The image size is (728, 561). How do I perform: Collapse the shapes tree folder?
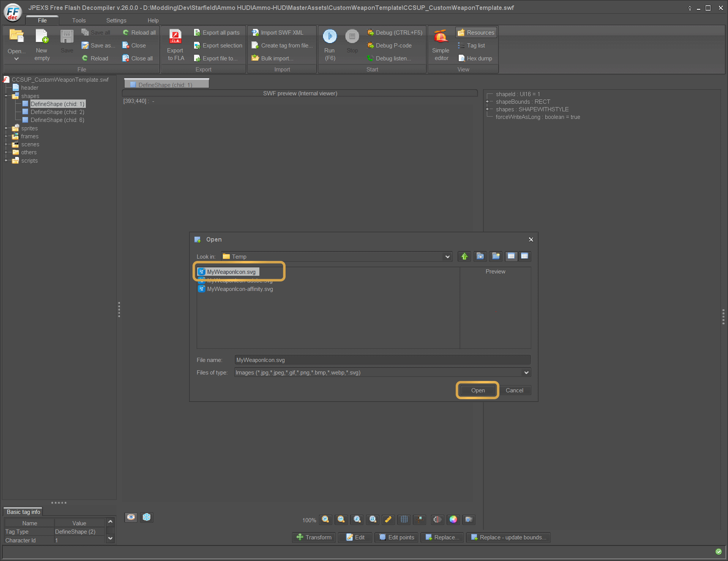pyautogui.click(x=6, y=96)
